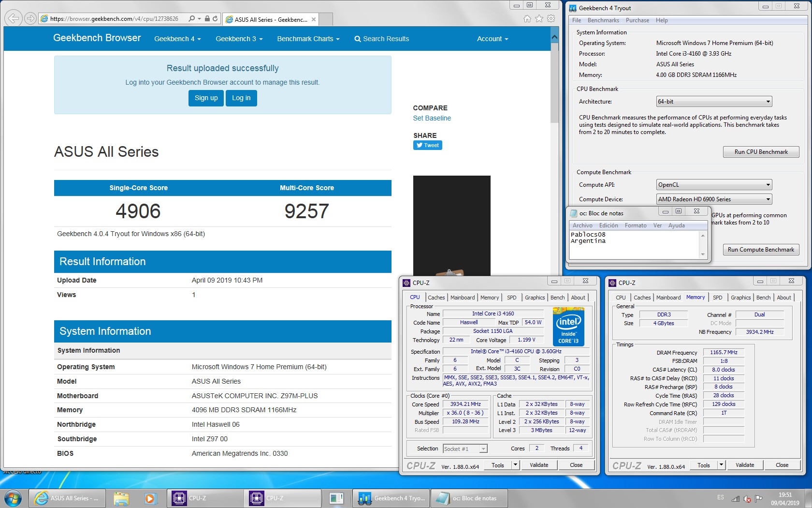Open the browser Tools gear icon
This screenshot has height=508, width=812.
[551, 19]
